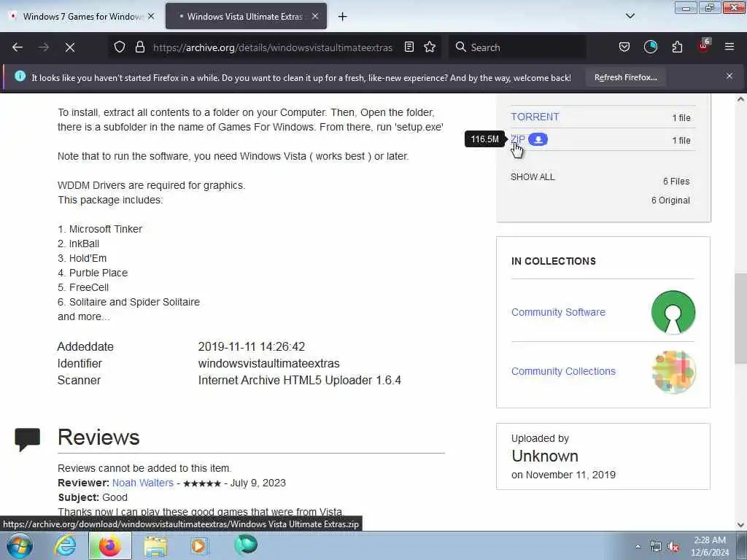
Task: Click the Addeddate value 2019-11-11 14:26:42
Action: (x=252, y=346)
